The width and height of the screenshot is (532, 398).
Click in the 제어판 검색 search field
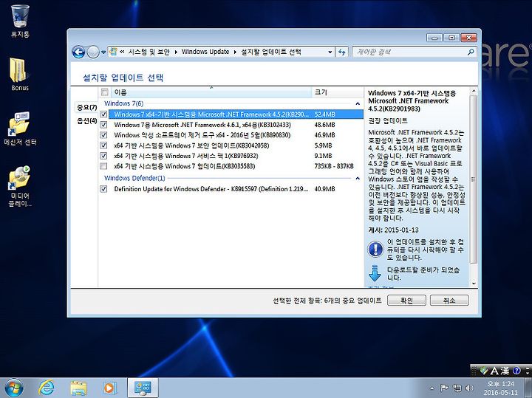409,52
